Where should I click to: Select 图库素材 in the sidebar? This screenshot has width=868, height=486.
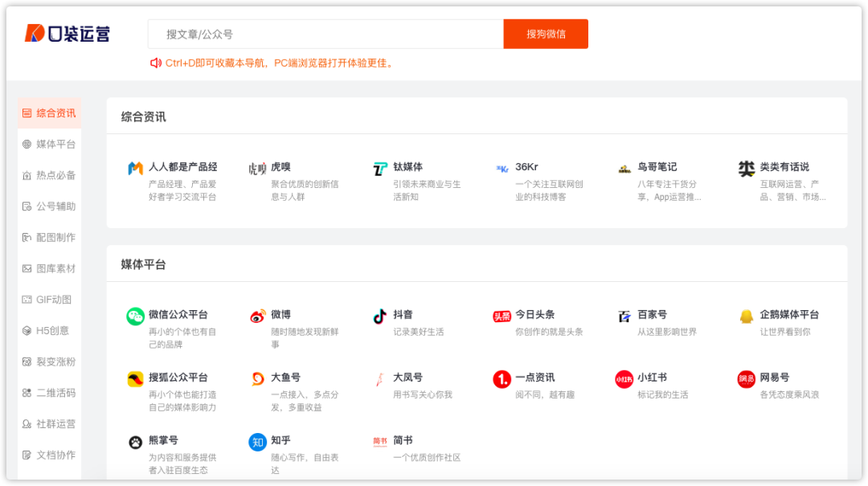49,268
